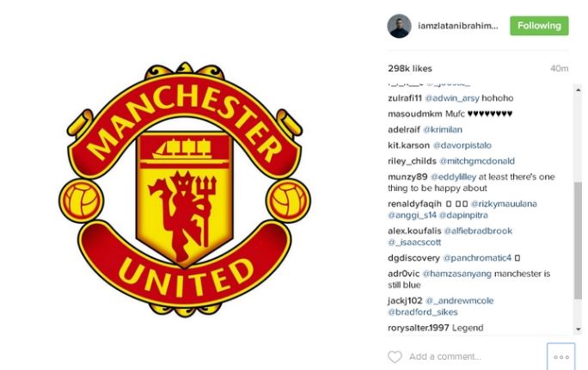Click the comments scrollbar down arrow
This screenshot has height=370, width=588.
(578, 329)
